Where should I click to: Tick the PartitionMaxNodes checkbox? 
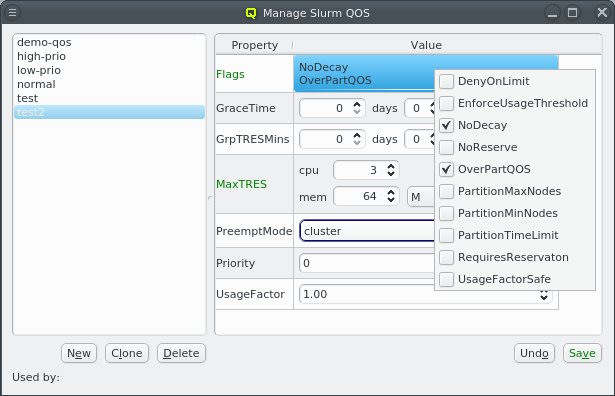446,191
